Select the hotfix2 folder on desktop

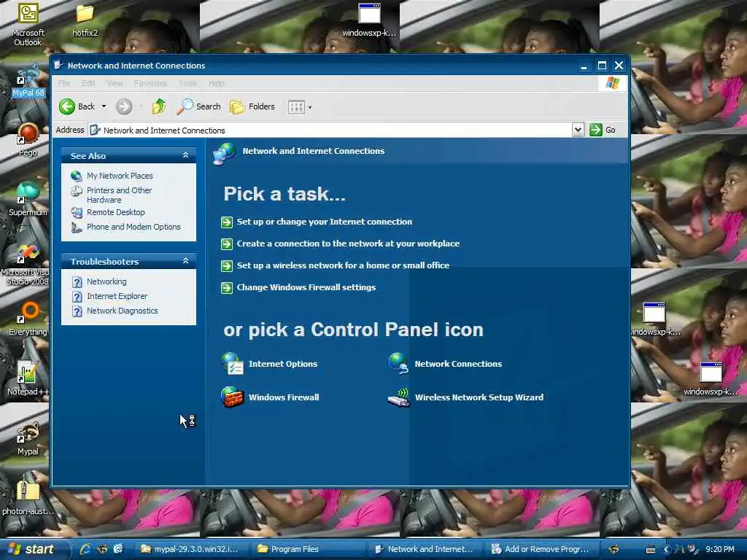click(x=85, y=21)
